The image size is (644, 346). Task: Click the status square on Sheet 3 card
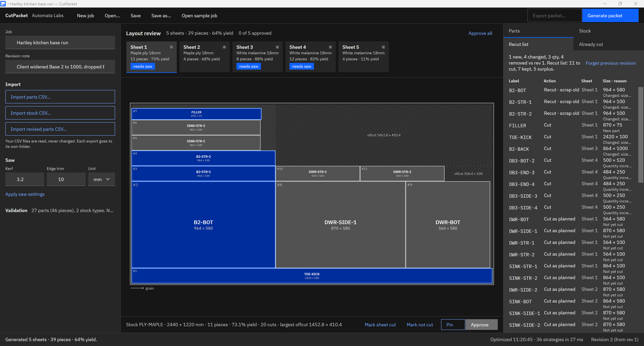coord(277,47)
